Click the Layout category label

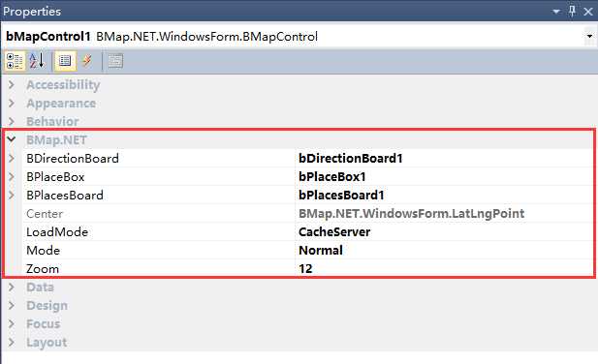point(47,343)
